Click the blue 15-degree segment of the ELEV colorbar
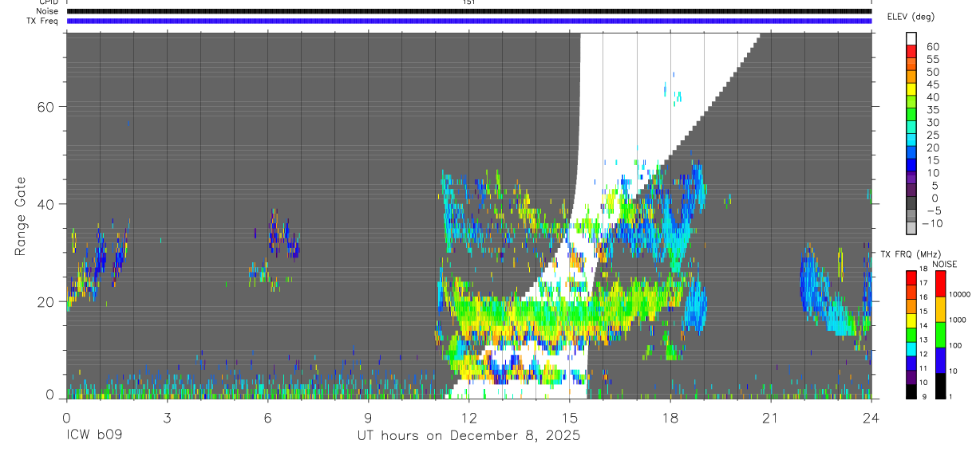The height and width of the screenshot is (452, 980). click(911, 164)
